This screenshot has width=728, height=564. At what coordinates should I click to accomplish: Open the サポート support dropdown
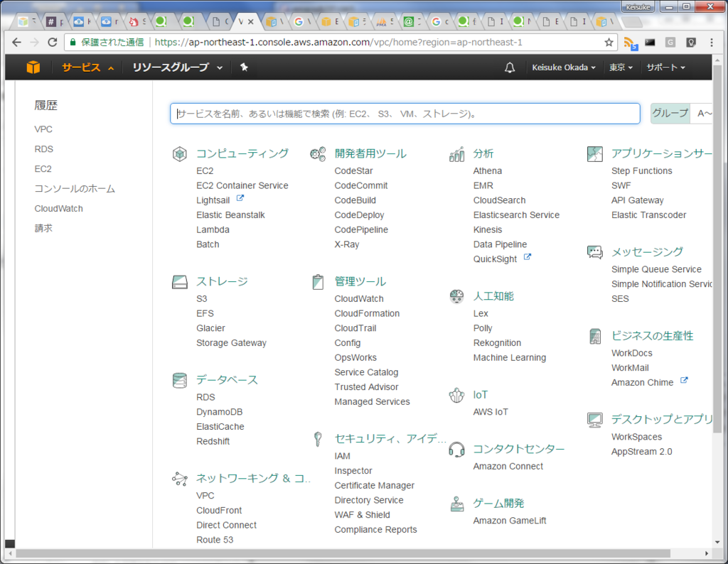pyautogui.click(x=665, y=67)
